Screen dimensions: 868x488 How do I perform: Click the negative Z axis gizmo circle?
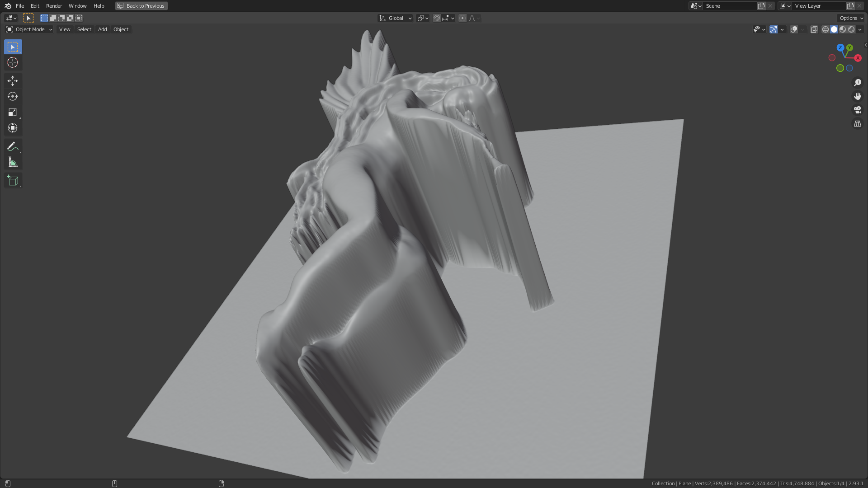849,68
